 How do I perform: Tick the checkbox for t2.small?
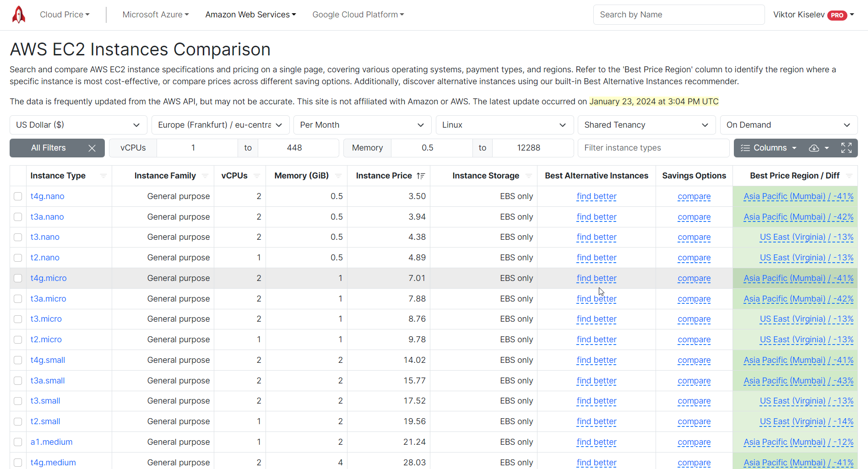(18, 421)
